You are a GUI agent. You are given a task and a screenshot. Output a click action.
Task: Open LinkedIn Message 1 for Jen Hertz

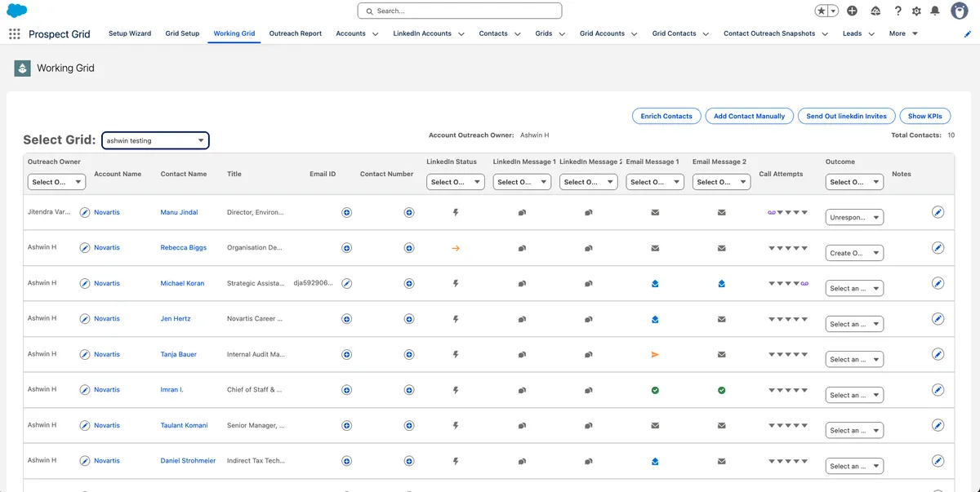point(522,319)
